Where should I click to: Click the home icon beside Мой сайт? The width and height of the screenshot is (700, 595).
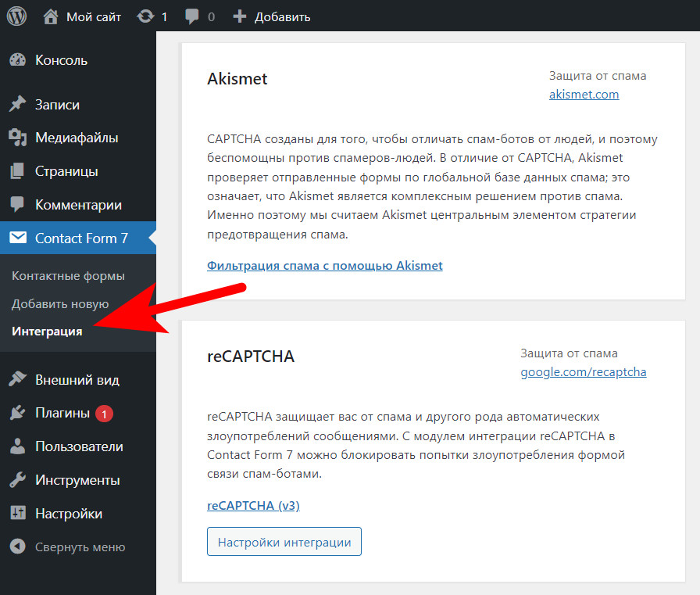click(x=51, y=16)
